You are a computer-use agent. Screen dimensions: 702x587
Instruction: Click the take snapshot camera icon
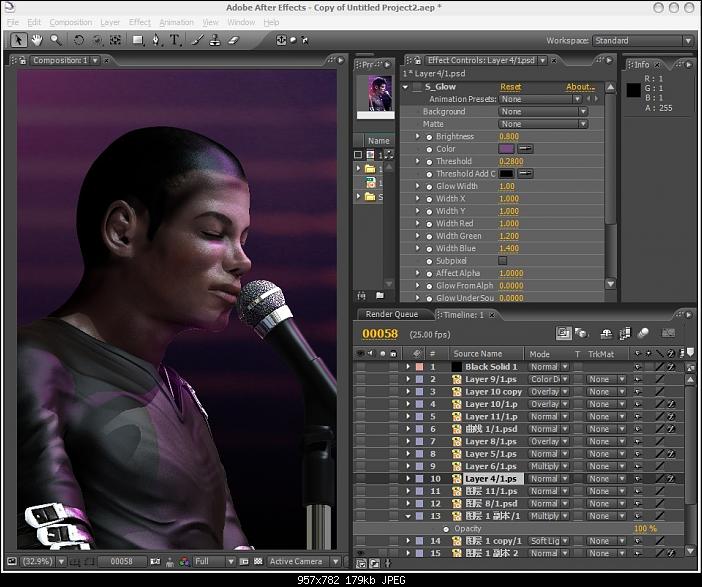tap(155, 561)
